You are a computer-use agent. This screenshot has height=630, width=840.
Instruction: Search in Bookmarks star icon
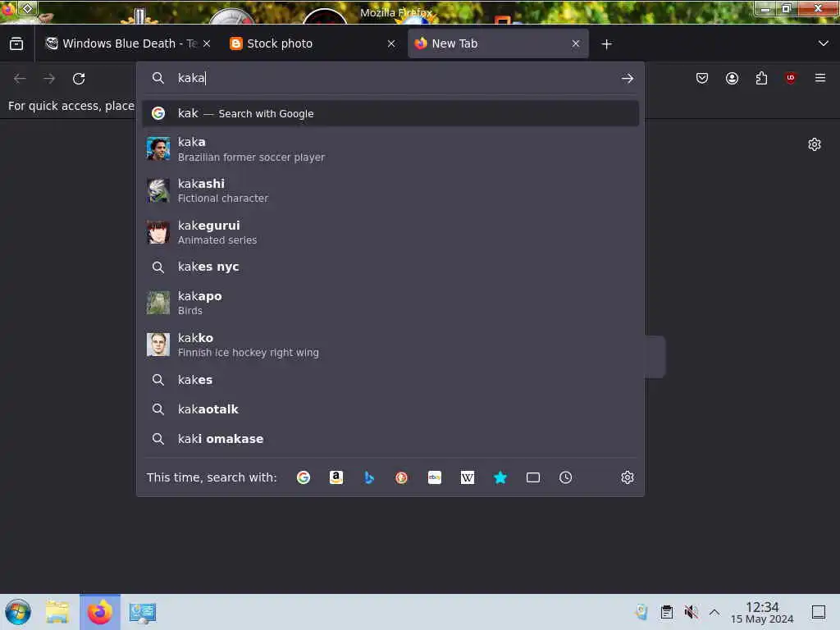tap(500, 477)
